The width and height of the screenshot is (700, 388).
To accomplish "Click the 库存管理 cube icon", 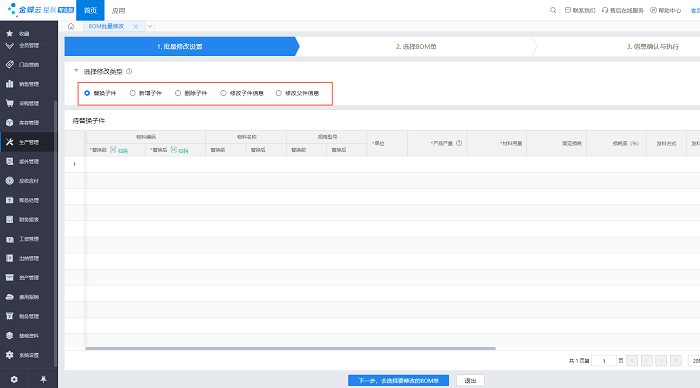I will pyautogui.click(x=10, y=123).
